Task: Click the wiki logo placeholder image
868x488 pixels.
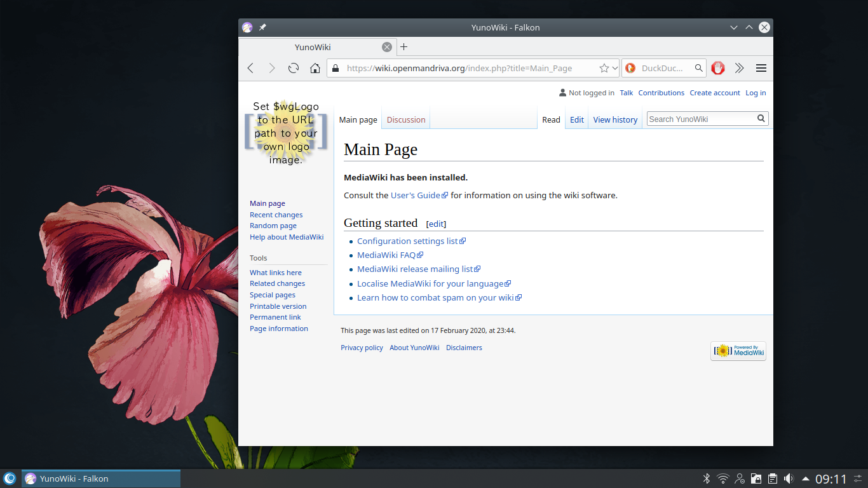Action: point(286,133)
